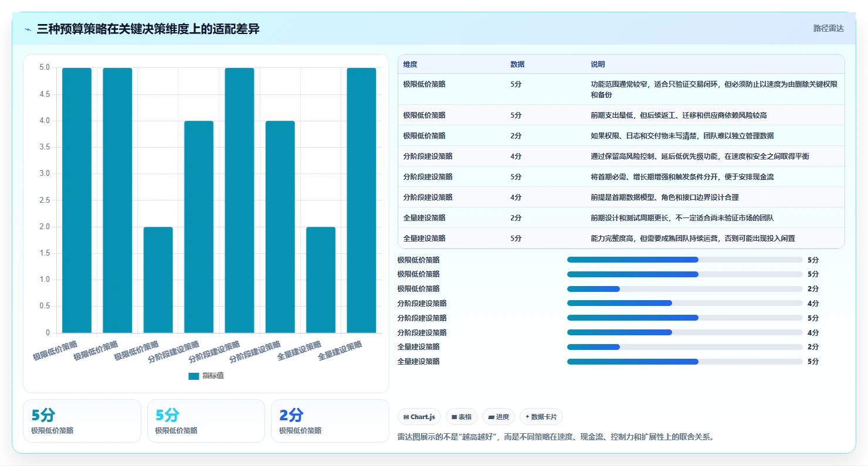
Task: Click the 2分 value beside 极限低价策略 progress bar
Action: point(813,289)
